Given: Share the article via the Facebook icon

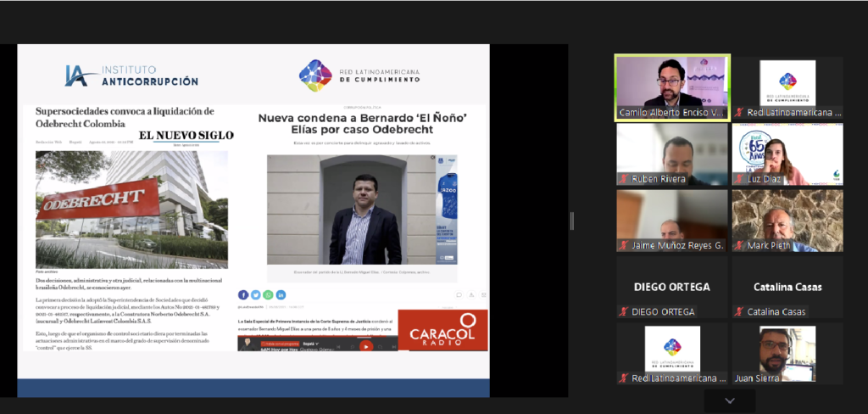Looking at the screenshot, I should coord(243,295).
